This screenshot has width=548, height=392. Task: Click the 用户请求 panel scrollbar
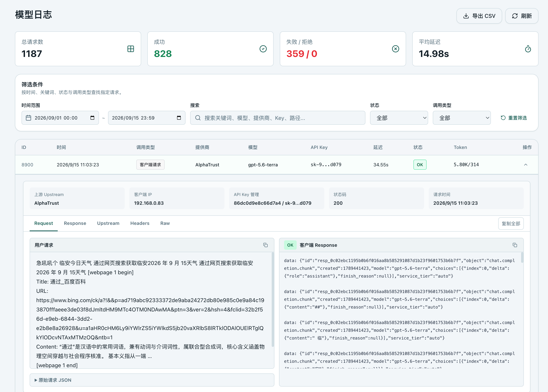pos(273,299)
